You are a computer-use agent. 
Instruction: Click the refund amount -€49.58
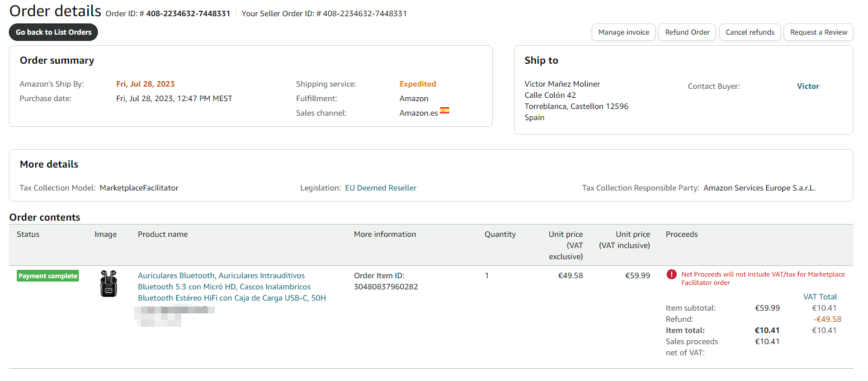[827, 319]
